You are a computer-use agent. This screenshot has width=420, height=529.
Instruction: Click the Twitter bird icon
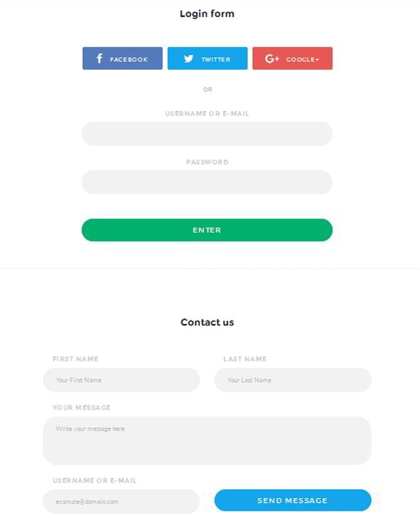tap(189, 59)
